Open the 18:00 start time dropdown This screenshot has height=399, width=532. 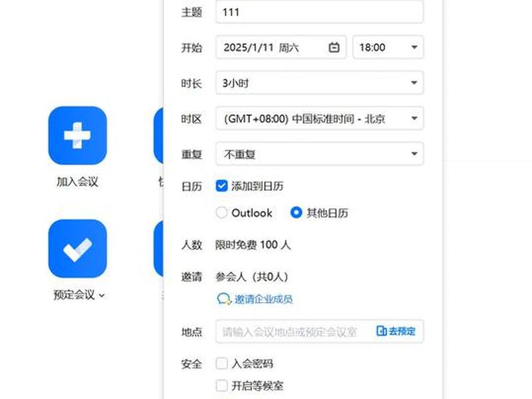click(x=388, y=47)
